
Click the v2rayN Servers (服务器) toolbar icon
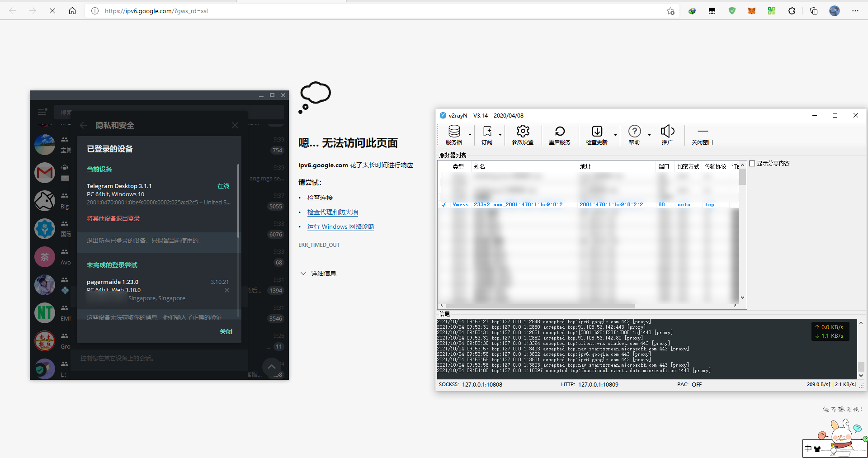[454, 134]
